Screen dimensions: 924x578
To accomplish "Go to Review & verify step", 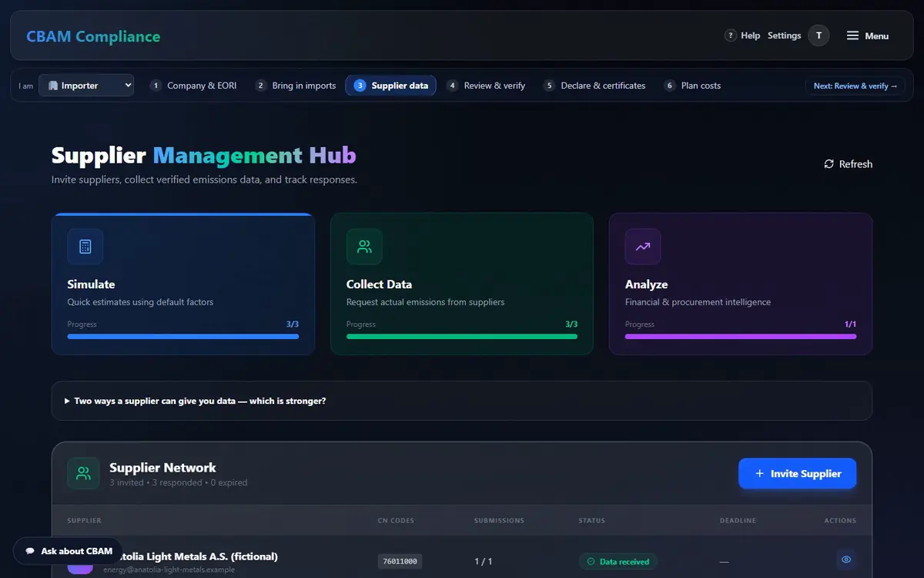I will pos(486,86).
